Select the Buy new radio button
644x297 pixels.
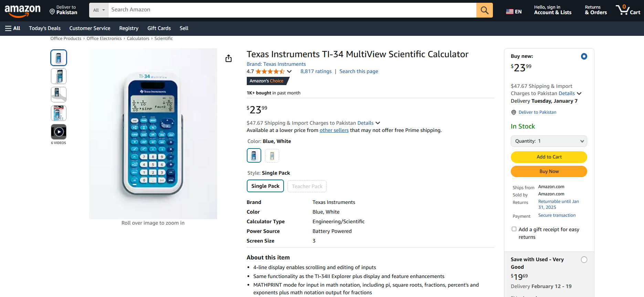click(584, 56)
